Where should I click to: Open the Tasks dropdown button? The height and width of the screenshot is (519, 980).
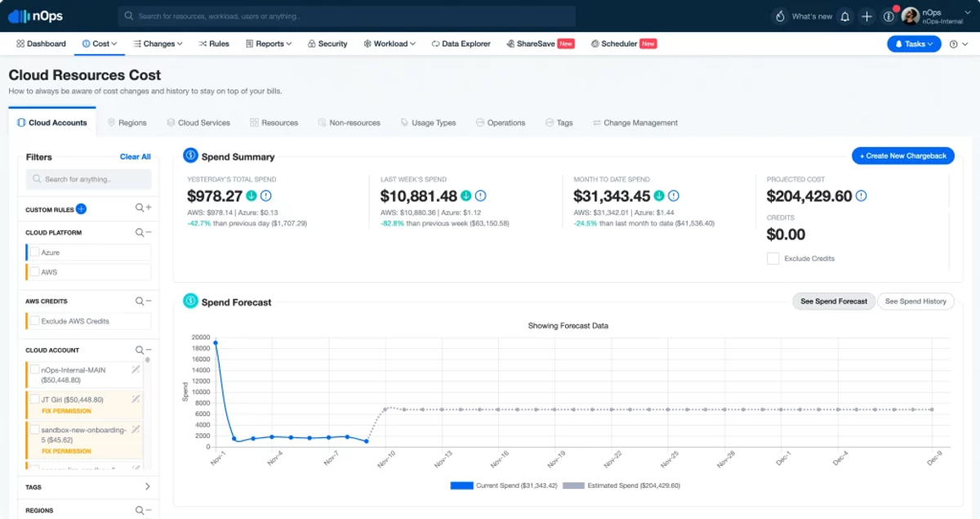(x=914, y=44)
